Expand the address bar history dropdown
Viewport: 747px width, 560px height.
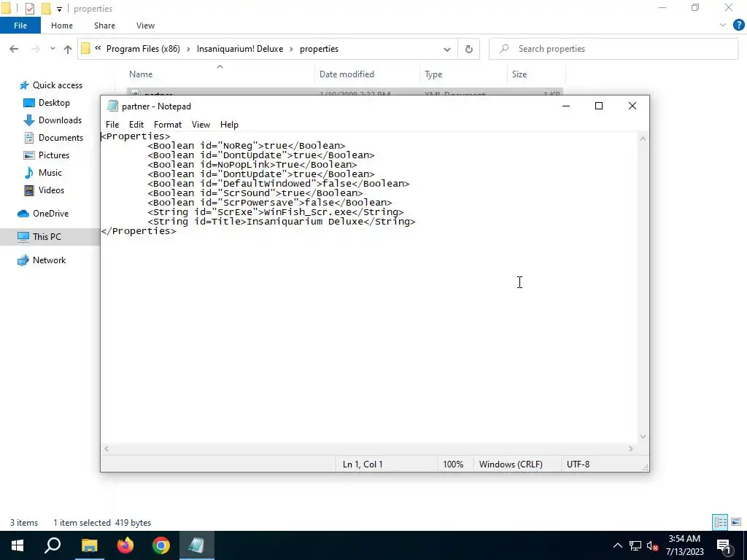click(x=447, y=49)
